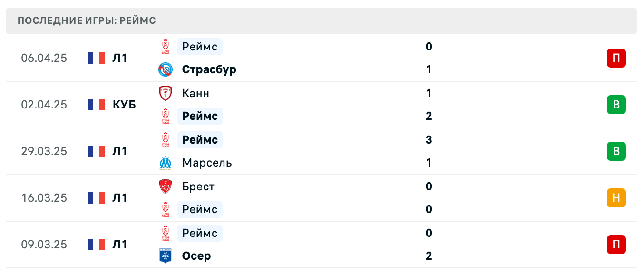
Task: Select the Брест team badge
Action: click(165, 187)
